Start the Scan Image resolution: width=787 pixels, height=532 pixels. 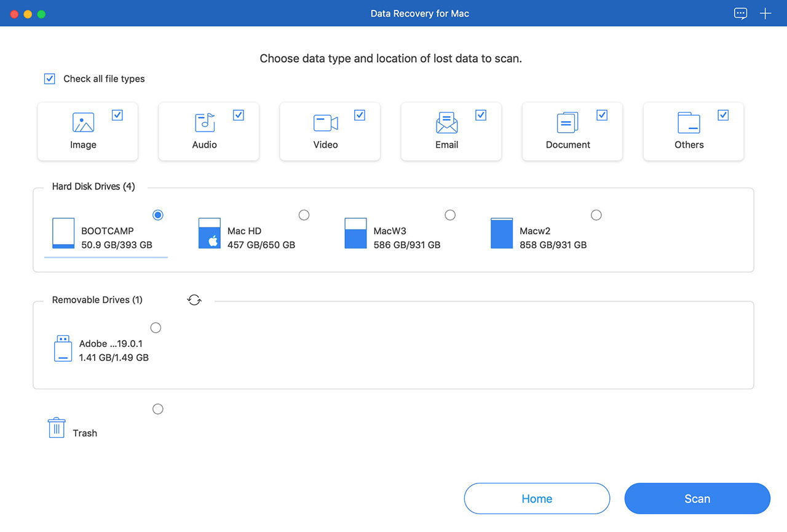697,499
